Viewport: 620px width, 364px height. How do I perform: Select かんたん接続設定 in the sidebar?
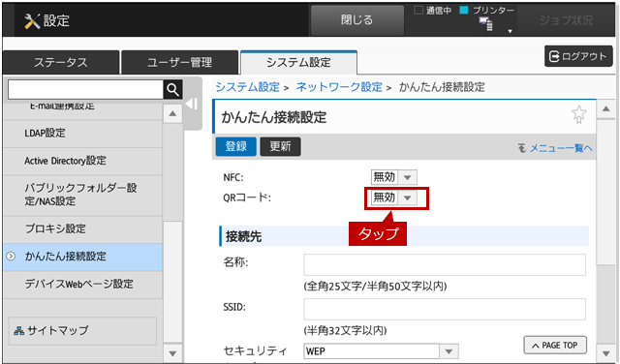(x=82, y=257)
